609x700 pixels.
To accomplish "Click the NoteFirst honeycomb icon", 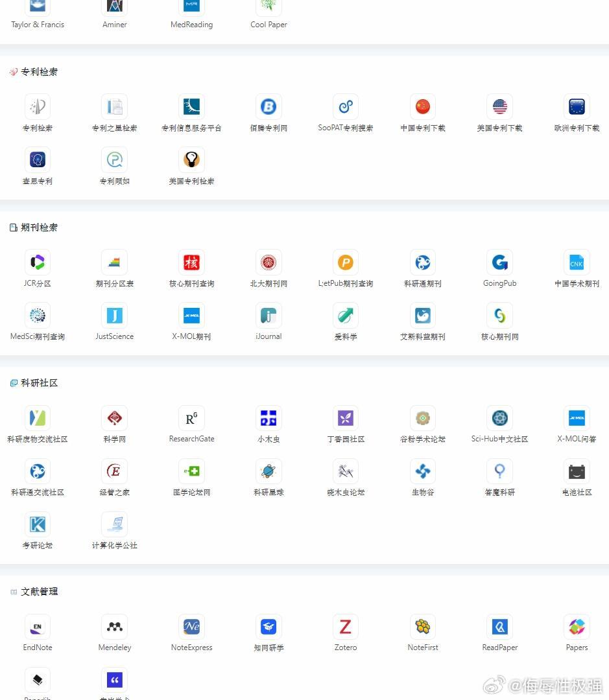I will pos(423,626).
